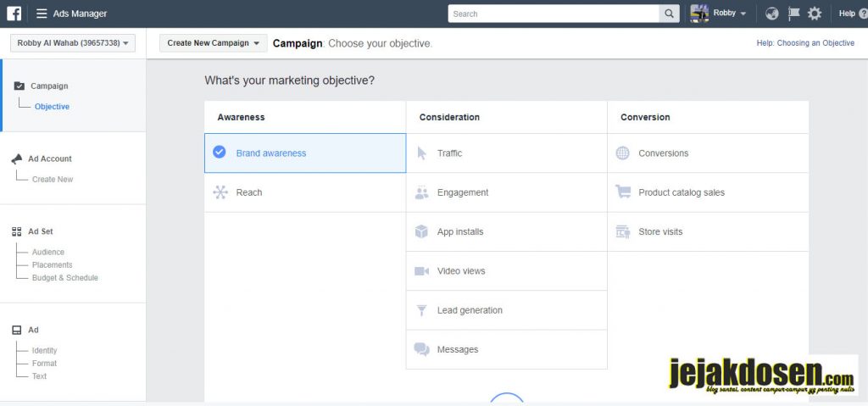
Task: Click the Help label in top bar
Action: (x=847, y=14)
